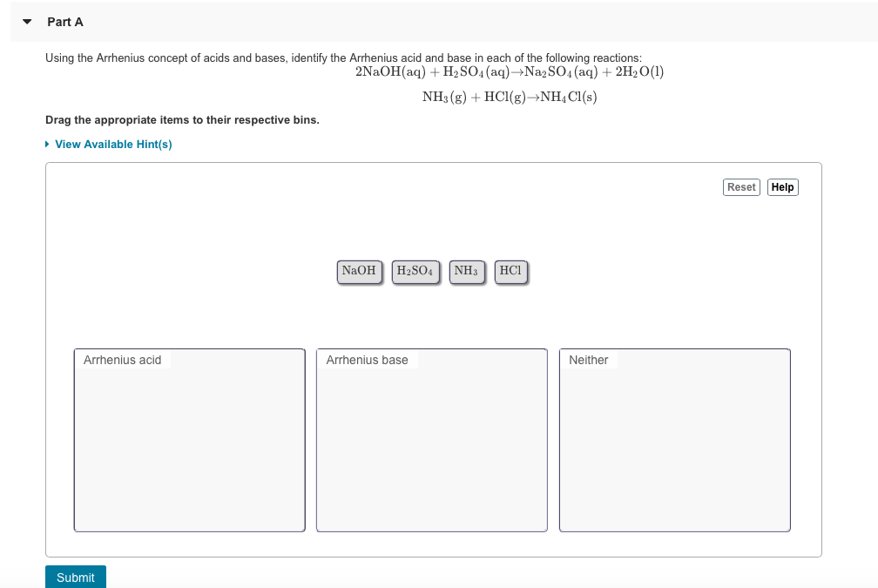Click the Neither bin

pos(674,440)
